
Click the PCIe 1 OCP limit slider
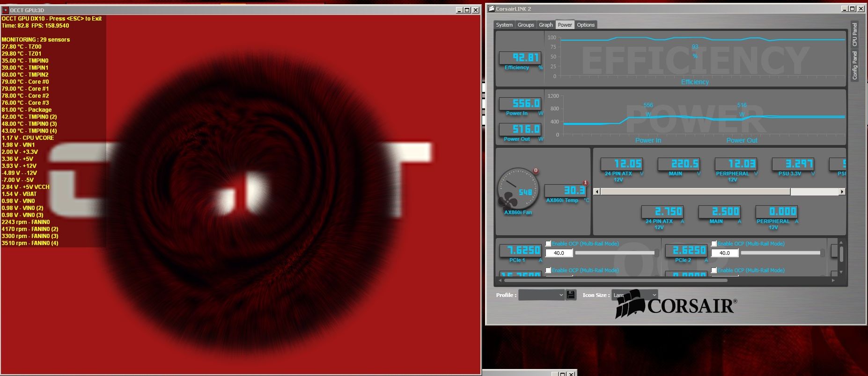pyautogui.click(x=616, y=253)
